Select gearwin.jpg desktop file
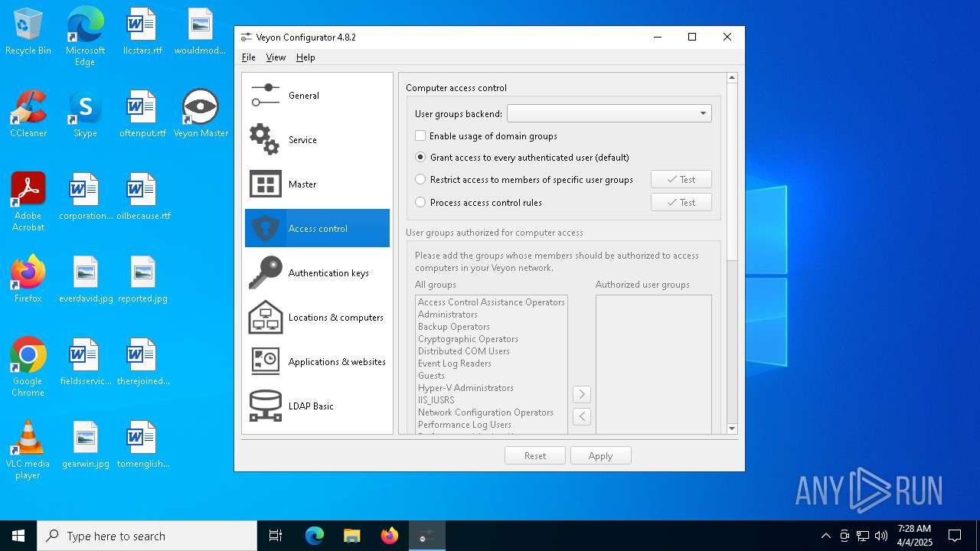980x551 pixels. pyautogui.click(x=85, y=445)
